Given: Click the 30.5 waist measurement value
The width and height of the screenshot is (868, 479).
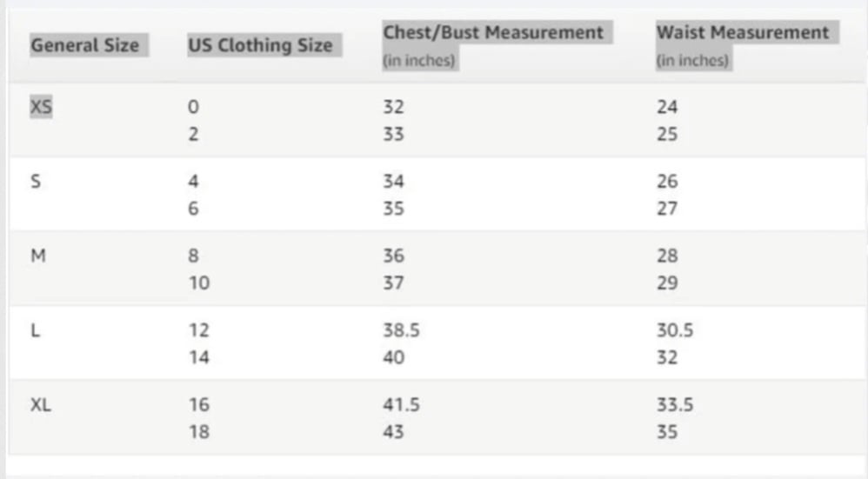Looking at the screenshot, I should (675, 330).
